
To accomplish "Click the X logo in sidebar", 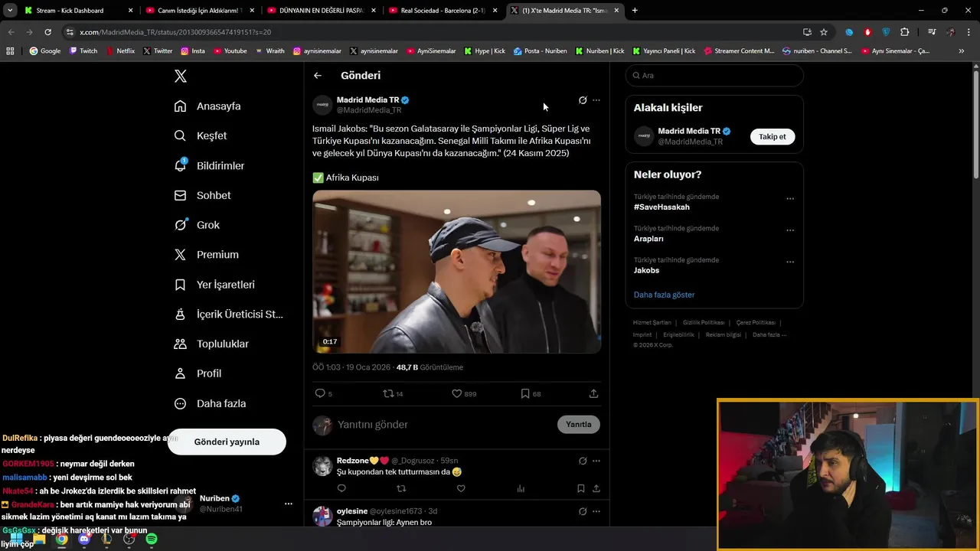I will 181,76.
